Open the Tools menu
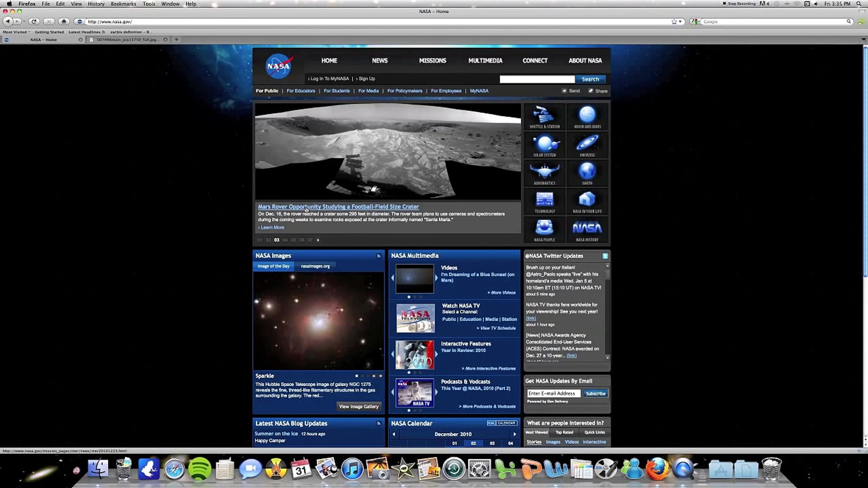The height and width of the screenshot is (488, 868). click(x=149, y=4)
